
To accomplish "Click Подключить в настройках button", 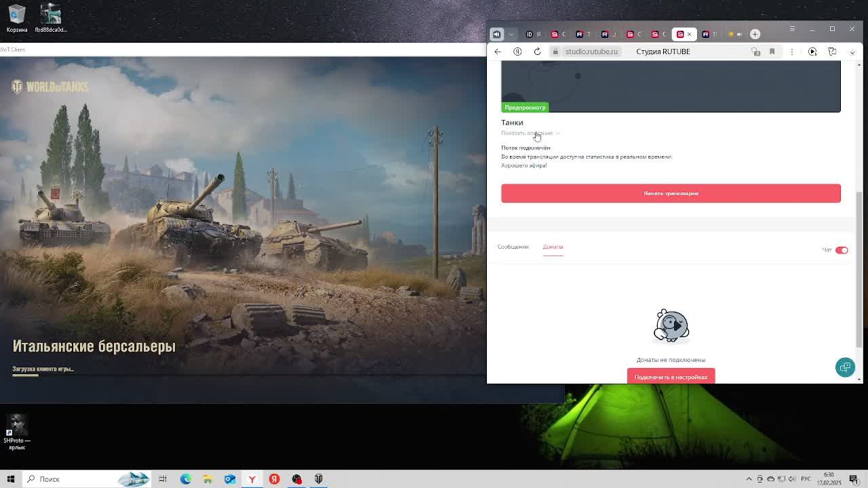I will [671, 377].
